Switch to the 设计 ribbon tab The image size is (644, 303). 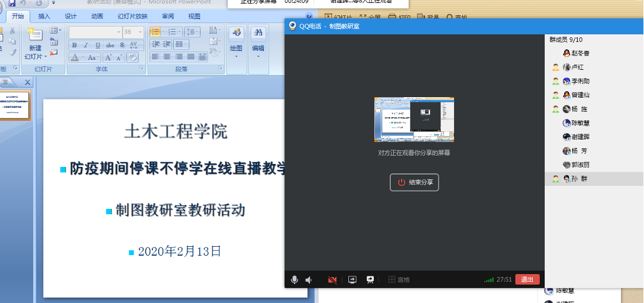click(x=70, y=17)
